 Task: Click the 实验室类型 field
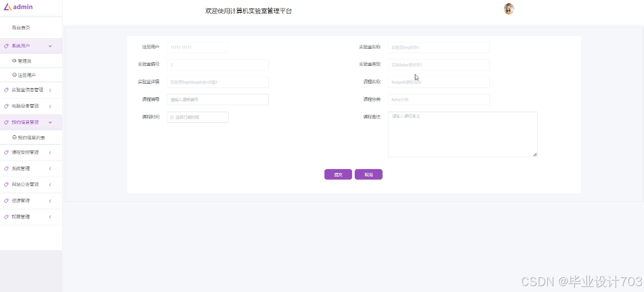coord(439,64)
